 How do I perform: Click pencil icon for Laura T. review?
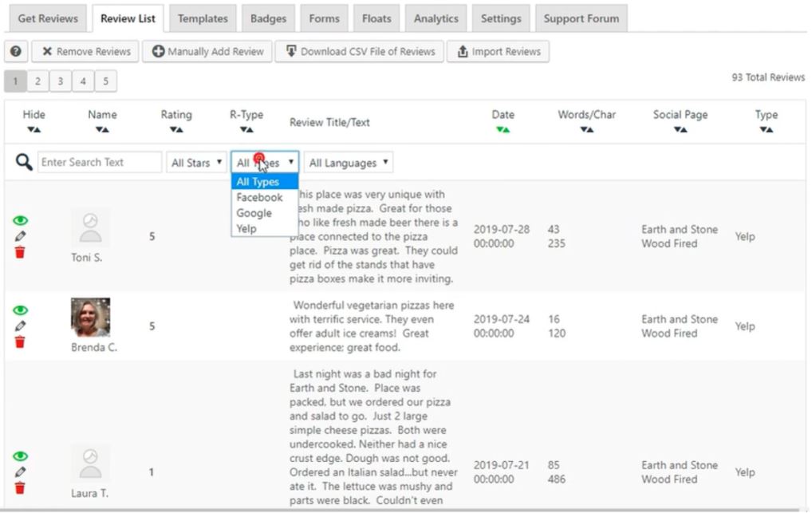pos(21,472)
